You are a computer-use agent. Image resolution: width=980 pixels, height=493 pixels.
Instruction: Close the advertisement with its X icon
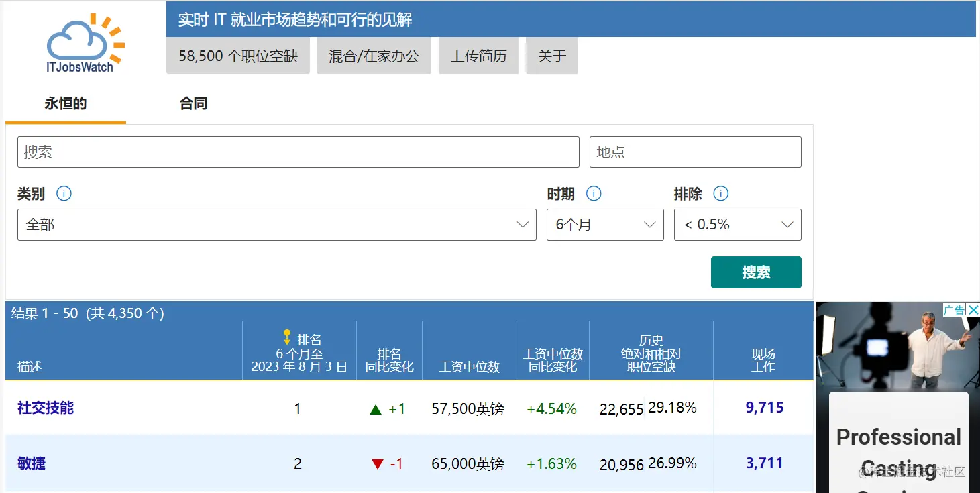coord(974,309)
